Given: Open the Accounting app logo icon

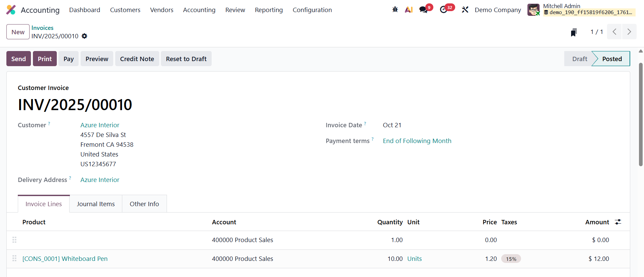Looking at the screenshot, I should tap(11, 10).
